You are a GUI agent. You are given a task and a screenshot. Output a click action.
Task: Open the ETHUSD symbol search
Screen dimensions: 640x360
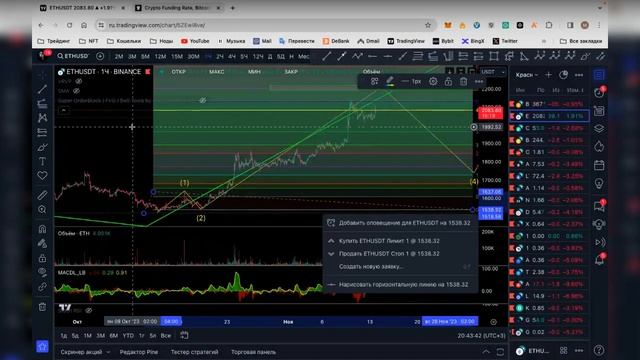point(73,56)
